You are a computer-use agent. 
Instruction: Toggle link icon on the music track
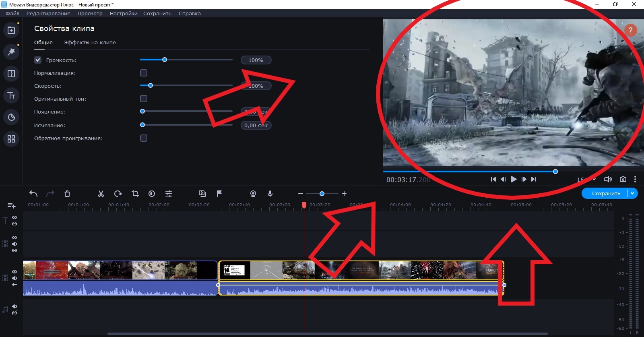(x=14, y=313)
